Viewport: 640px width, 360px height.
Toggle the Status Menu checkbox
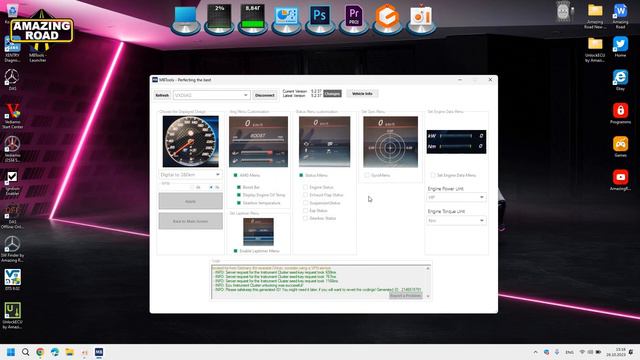(301, 175)
